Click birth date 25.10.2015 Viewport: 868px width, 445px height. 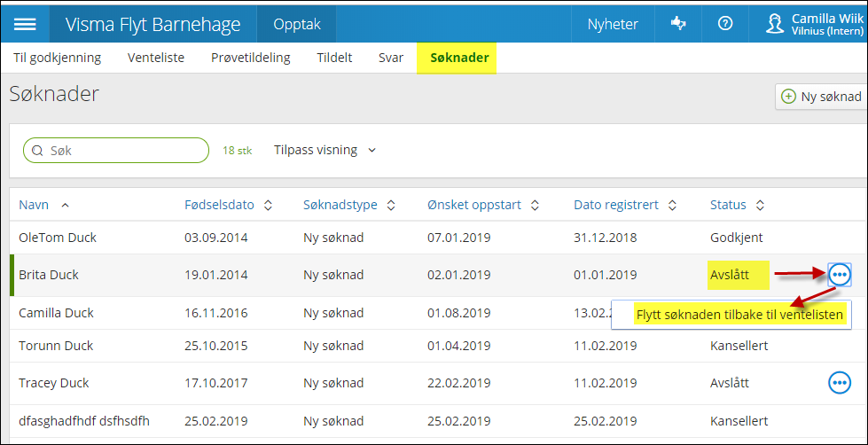216,346
